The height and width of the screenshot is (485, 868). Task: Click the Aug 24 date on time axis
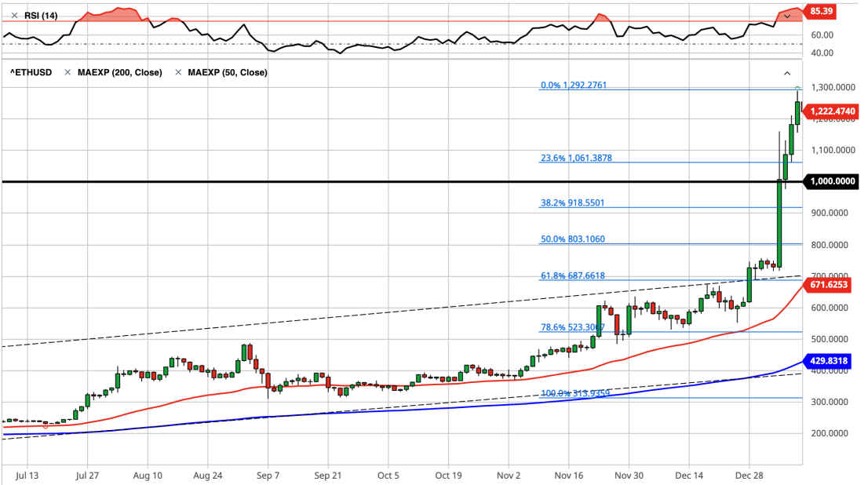click(x=208, y=476)
